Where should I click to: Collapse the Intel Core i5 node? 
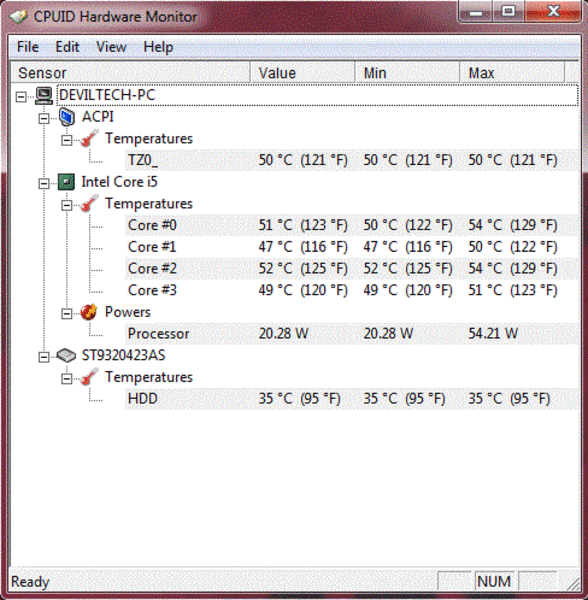[44, 184]
